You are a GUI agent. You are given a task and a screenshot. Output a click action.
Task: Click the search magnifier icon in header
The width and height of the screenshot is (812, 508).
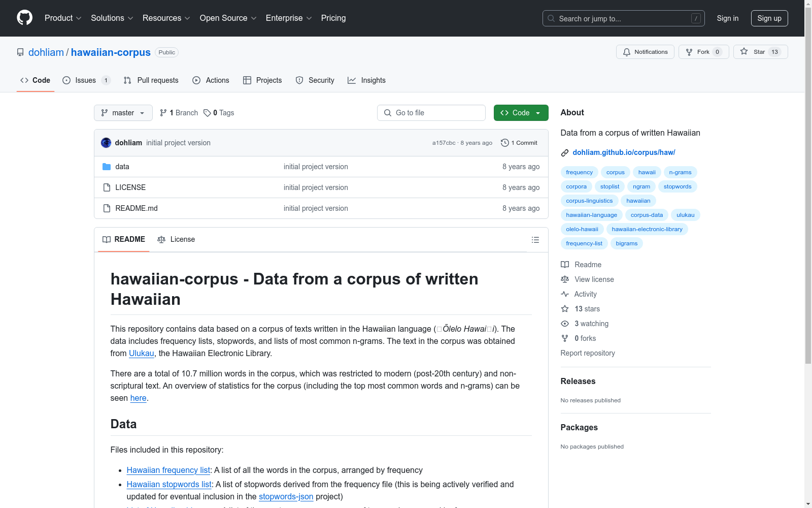[551, 18]
